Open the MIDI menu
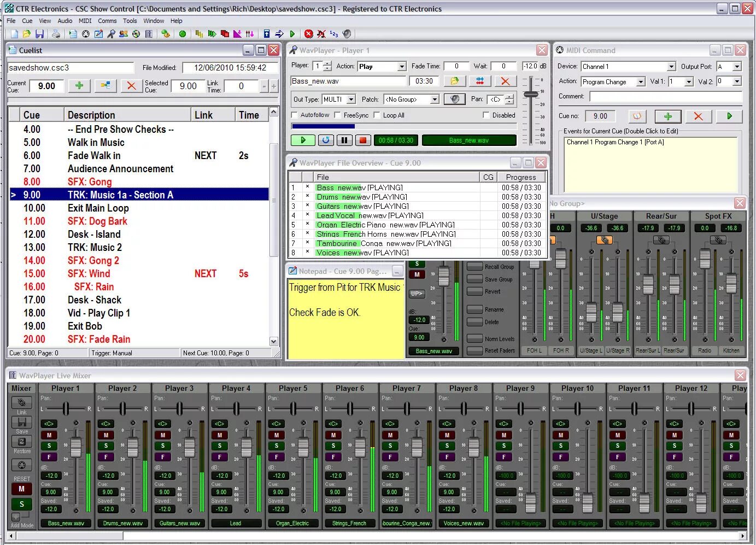The width and height of the screenshot is (756, 545). (x=85, y=21)
